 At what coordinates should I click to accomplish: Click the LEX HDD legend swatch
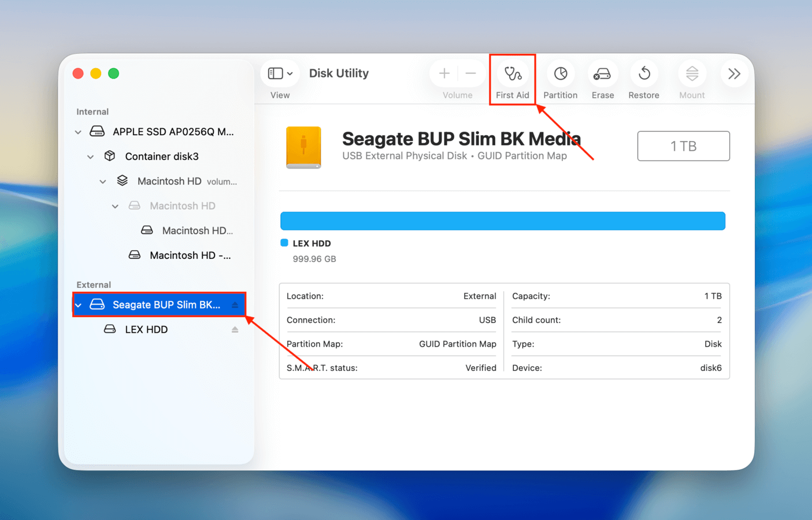[284, 243]
